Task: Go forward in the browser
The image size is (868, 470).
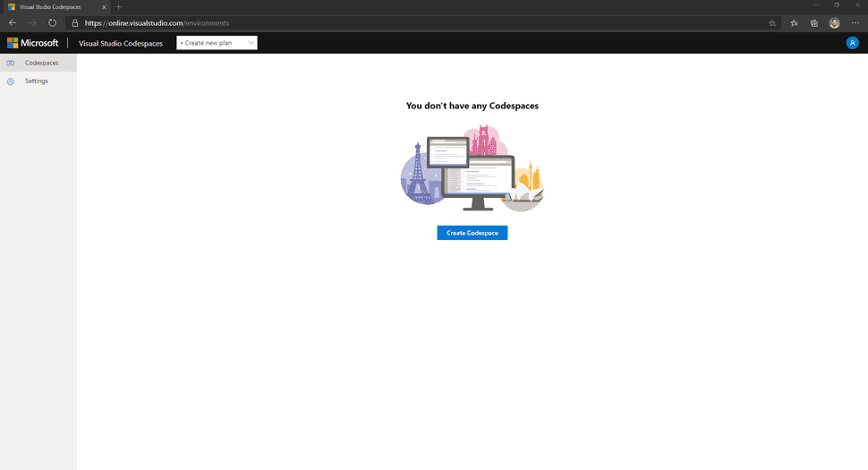Action: click(x=32, y=23)
